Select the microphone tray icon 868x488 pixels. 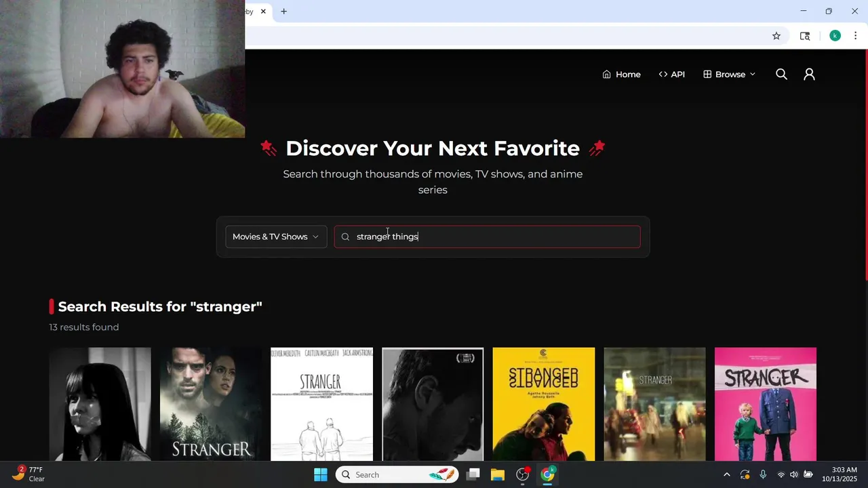(763, 474)
